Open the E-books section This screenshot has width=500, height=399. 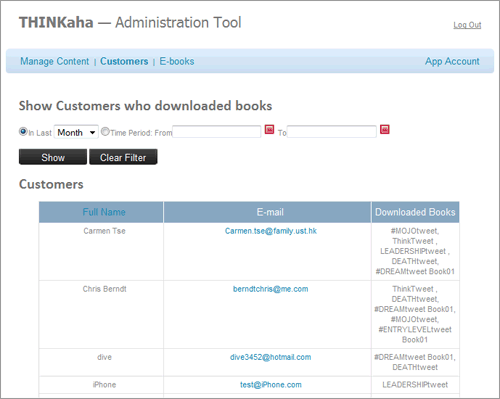point(177,61)
